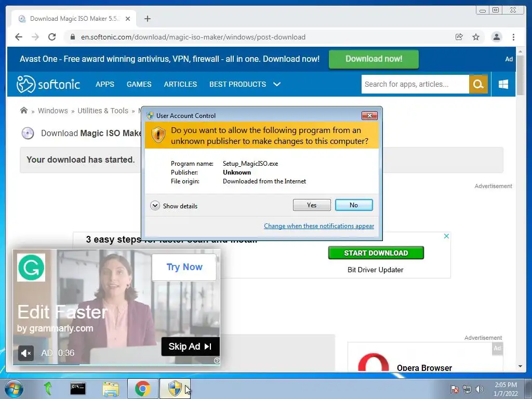Click the UAC shield taskbar button

point(175,389)
